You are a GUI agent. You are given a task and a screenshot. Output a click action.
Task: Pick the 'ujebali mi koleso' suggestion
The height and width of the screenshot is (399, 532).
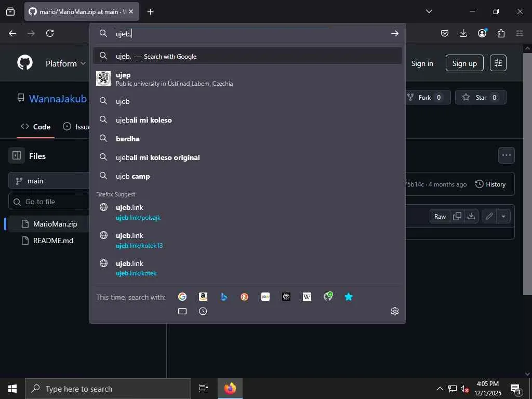tap(247, 120)
